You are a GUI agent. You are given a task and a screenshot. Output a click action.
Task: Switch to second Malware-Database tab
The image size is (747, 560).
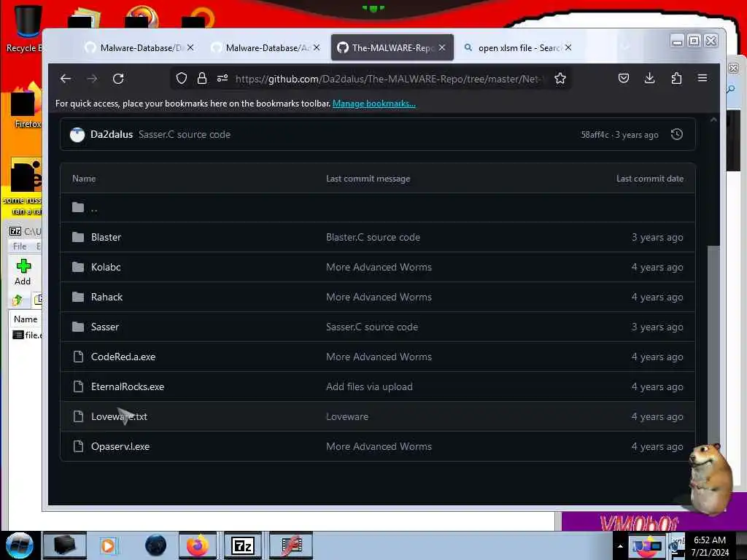click(x=266, y=47)
